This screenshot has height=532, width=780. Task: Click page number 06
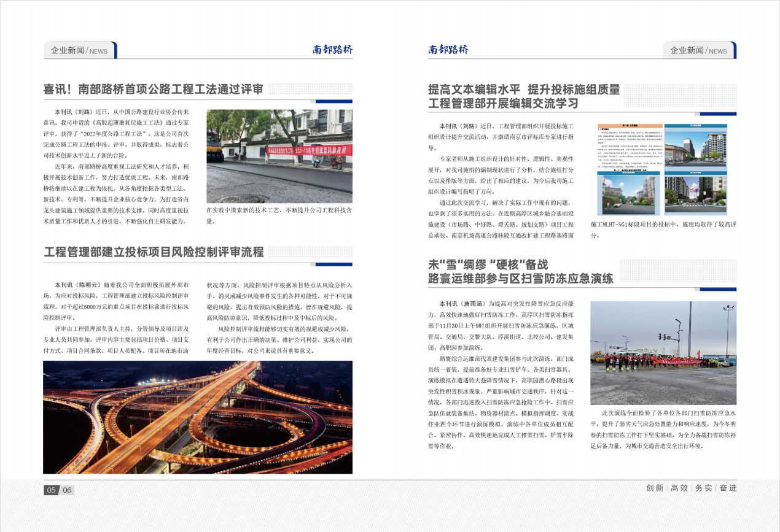click(67, 490)
